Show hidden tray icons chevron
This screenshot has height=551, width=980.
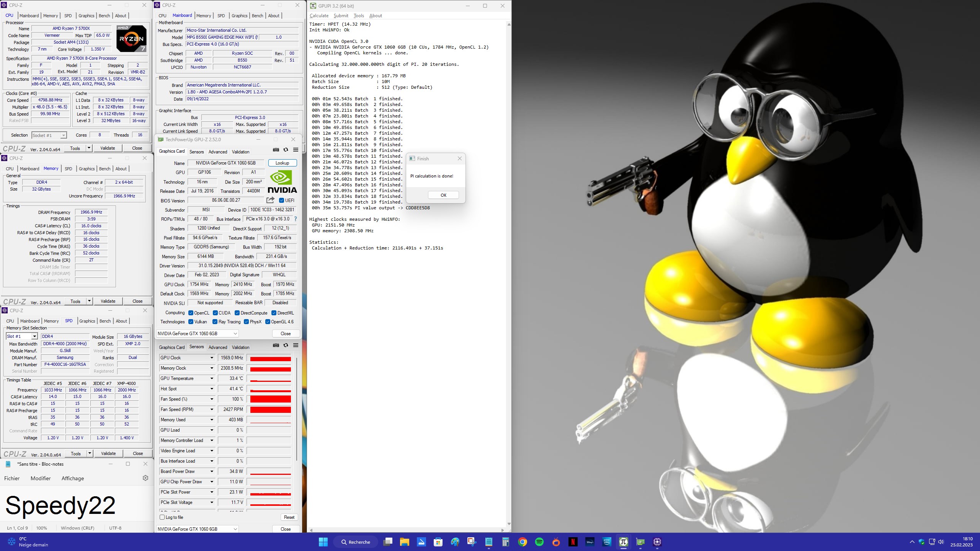point(912,542)
